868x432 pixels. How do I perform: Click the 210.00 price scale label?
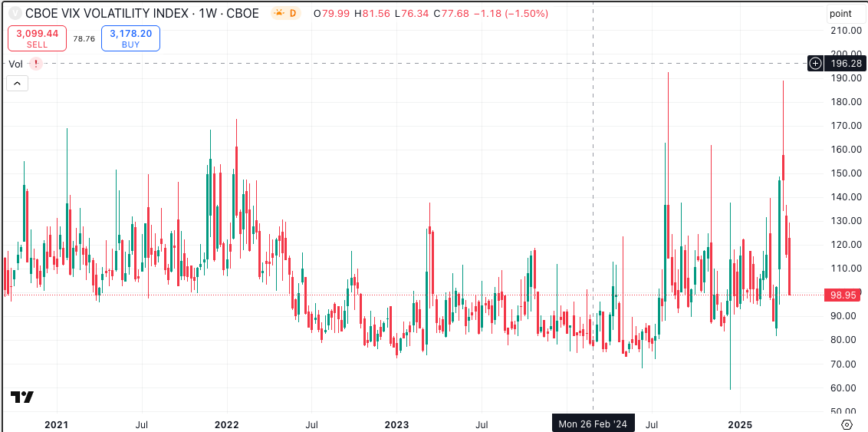(x=845, y=31)
